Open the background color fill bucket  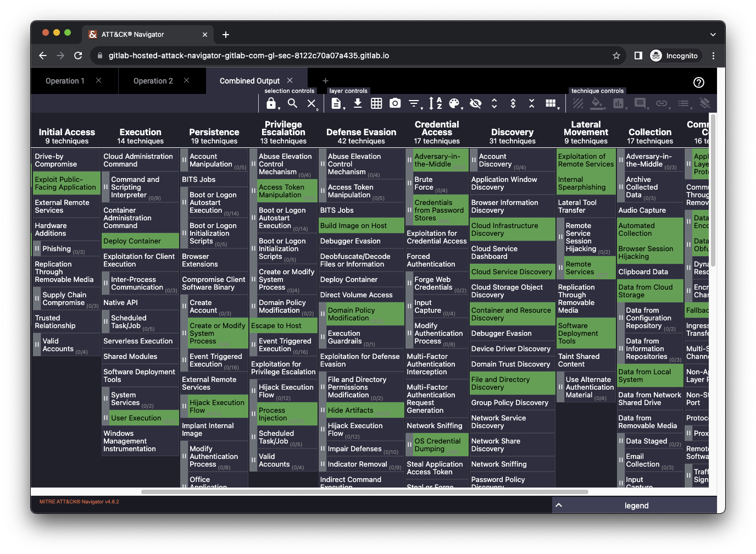point(597,103)
